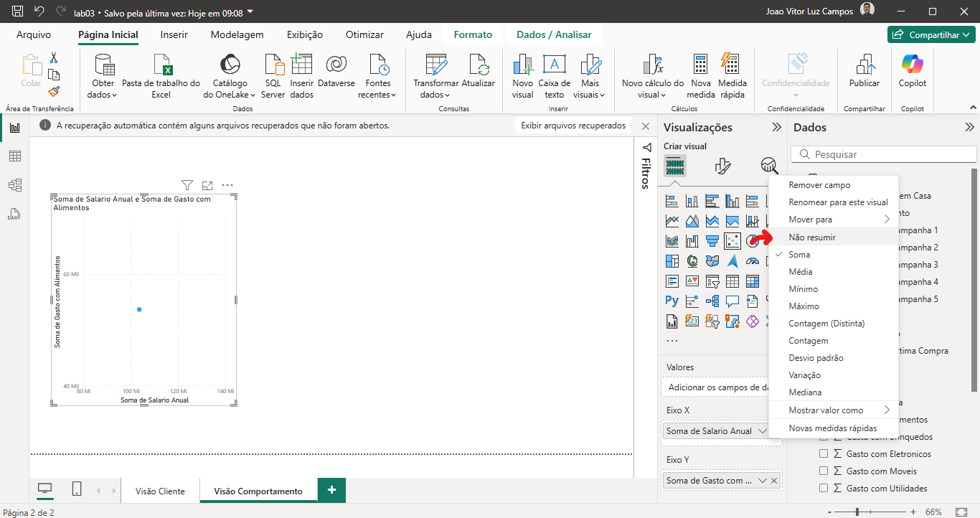Switch to Table view in left sidebar

(x=14, y=156)
